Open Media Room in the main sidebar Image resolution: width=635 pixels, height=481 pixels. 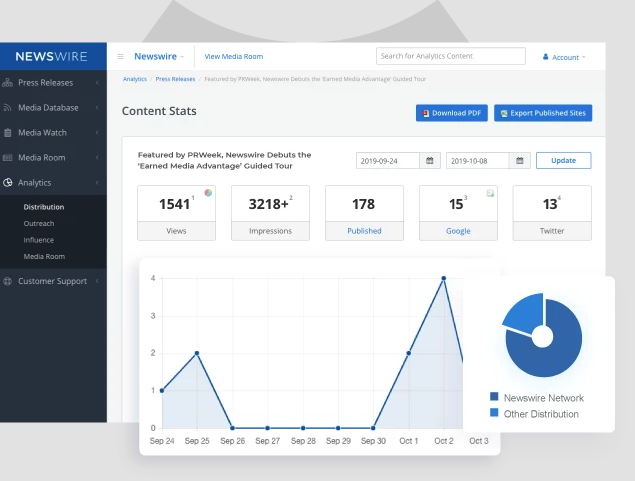tap(53, 158)
